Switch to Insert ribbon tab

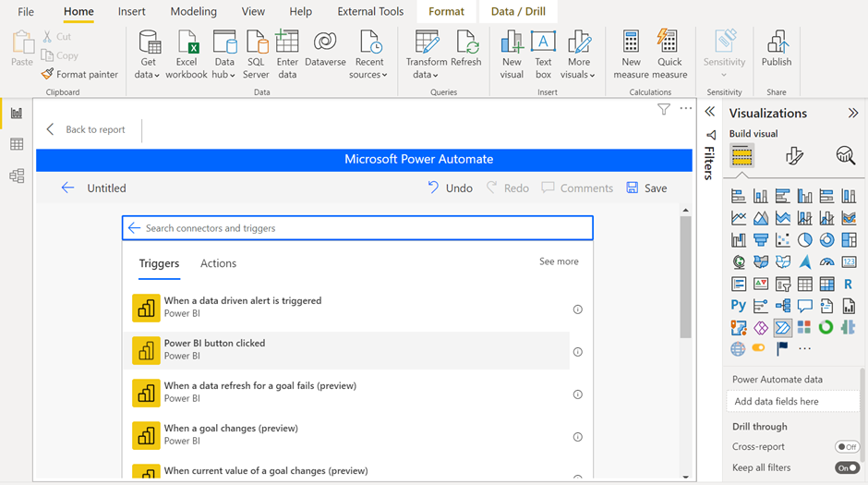pyautogui.click(x=131, y=12)
